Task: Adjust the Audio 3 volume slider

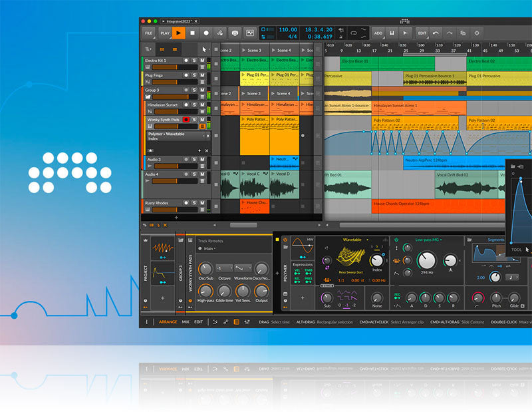Action: [x=174, y=166]
